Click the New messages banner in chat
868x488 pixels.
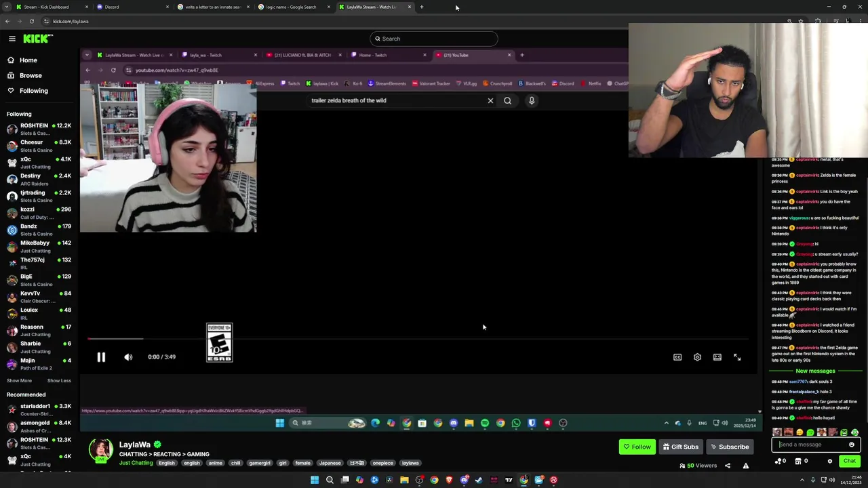(x=815, y=371)
